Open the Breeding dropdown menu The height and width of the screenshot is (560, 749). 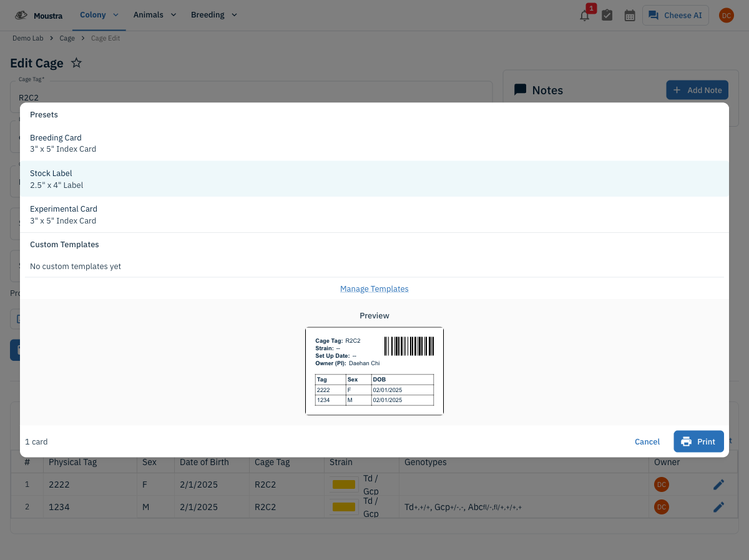[x=214, y=15]
